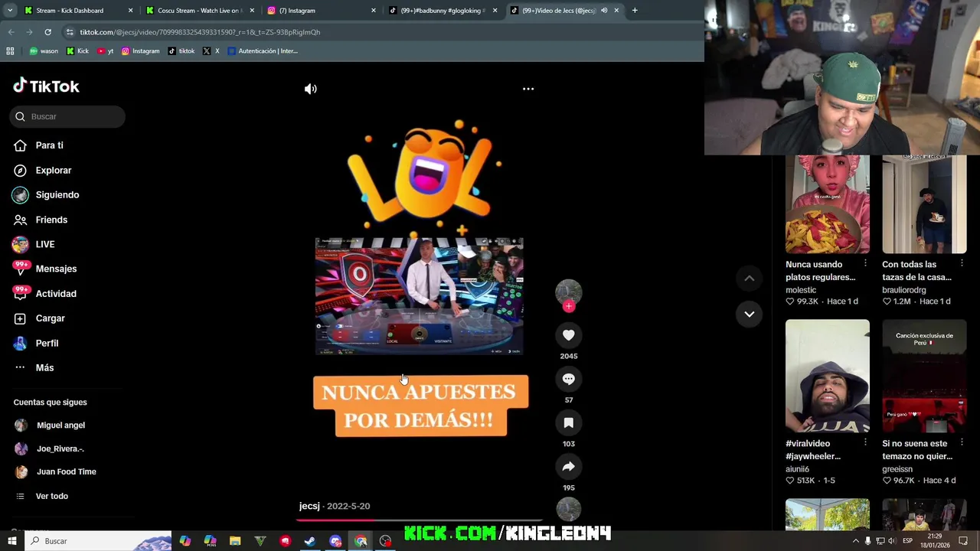Like the video with the heart icon
The height and width of the screenshot is (551, 980).
(568, 335)
